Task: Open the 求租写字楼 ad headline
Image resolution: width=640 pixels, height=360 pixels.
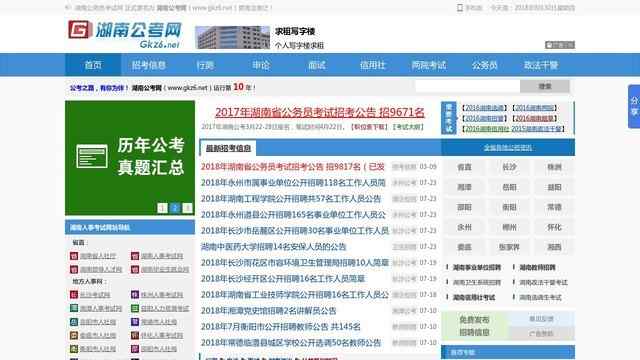Action: tap(295, 31)
